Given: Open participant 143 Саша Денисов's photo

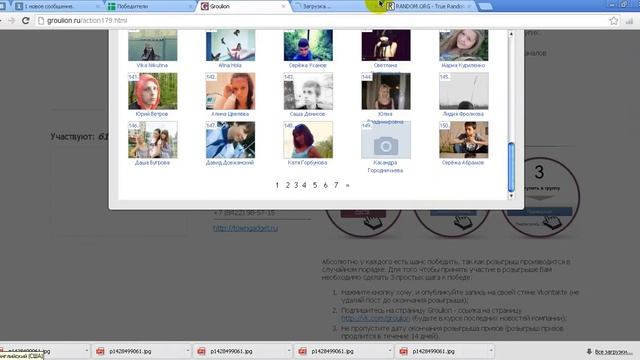Looking at the screenshot, I should (308, 91).
